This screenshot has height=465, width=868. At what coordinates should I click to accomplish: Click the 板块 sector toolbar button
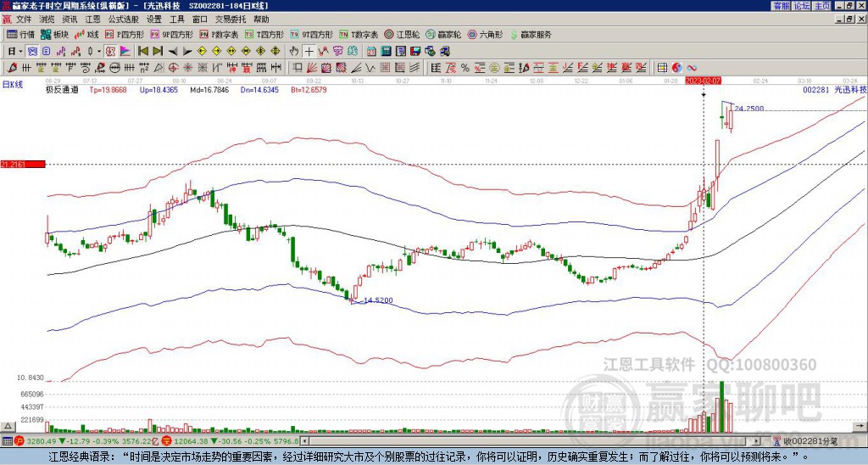[x=55, y=35]
